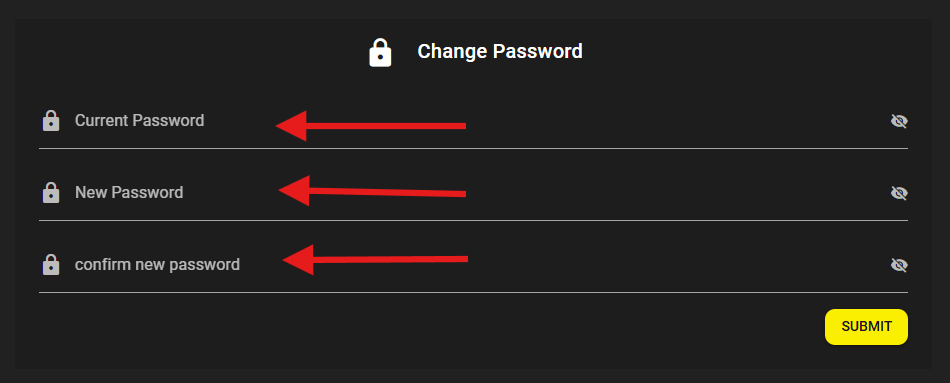950x383 pixels.
Task: Click the underline beneath the New Password field
Action: (474, 221)
